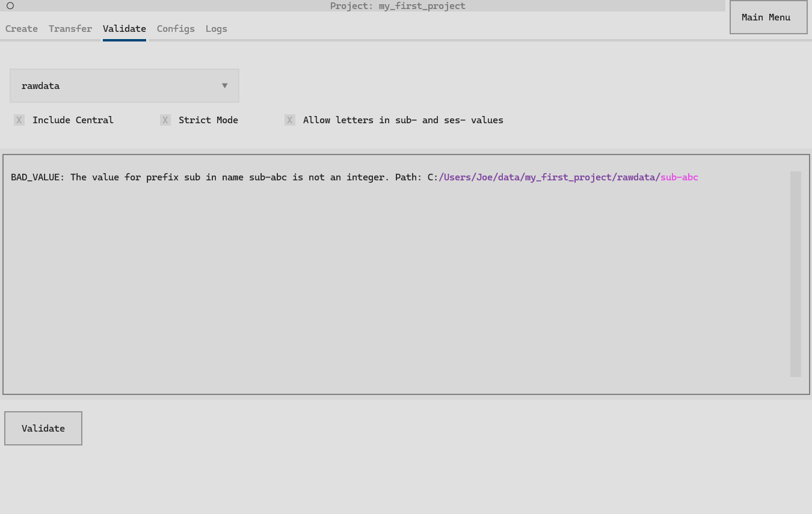Click the Strict Mode label text
The image size is (812, 514).
[x=208, y=120]
